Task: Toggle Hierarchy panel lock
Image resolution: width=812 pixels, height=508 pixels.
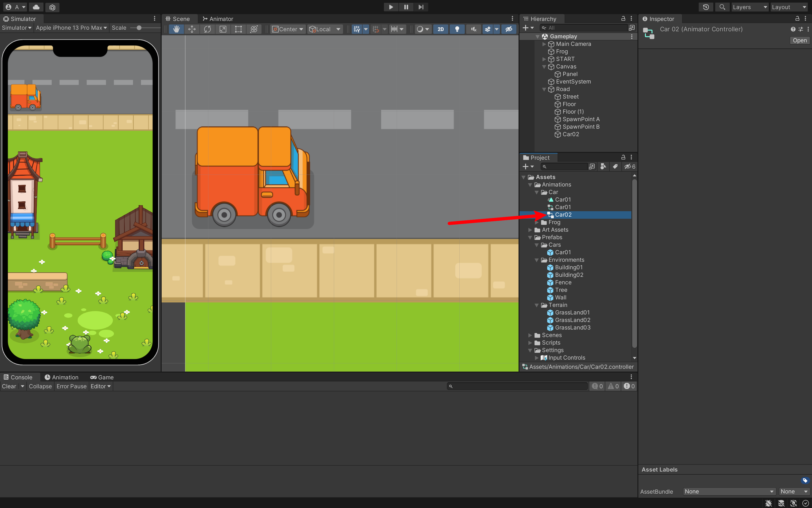Action: tap(623, 19)
